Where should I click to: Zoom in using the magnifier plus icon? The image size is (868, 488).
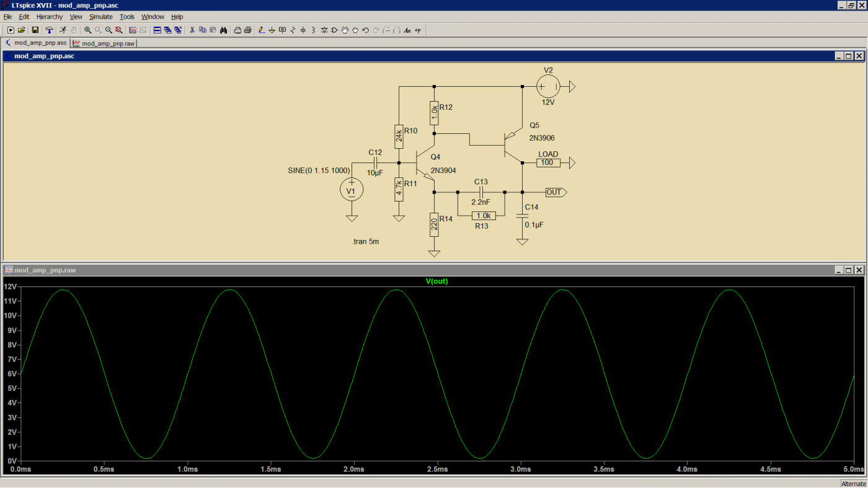tap(87, 30)
